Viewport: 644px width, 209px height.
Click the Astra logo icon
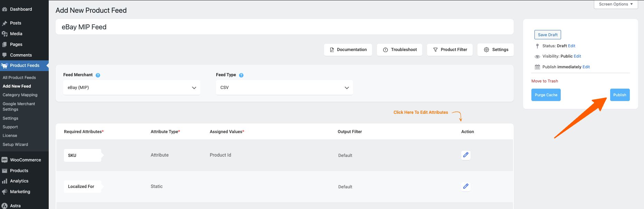pyautogui.click(x=4, y=206)
